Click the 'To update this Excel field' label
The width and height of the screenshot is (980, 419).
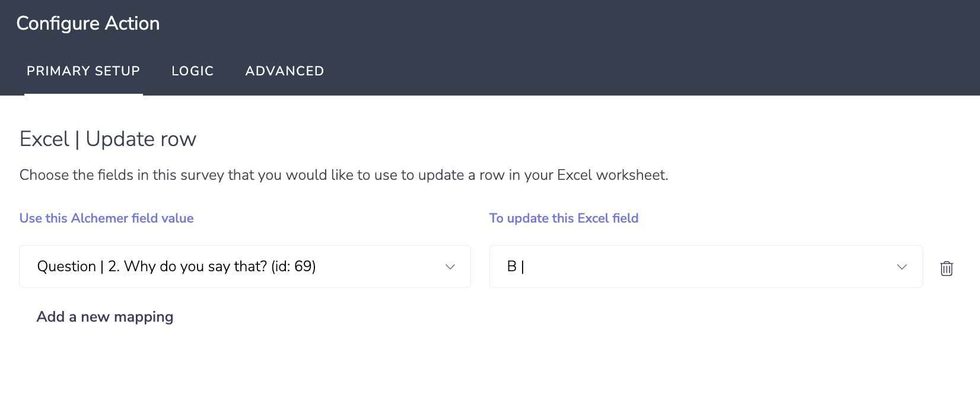(x=564, y=218)
